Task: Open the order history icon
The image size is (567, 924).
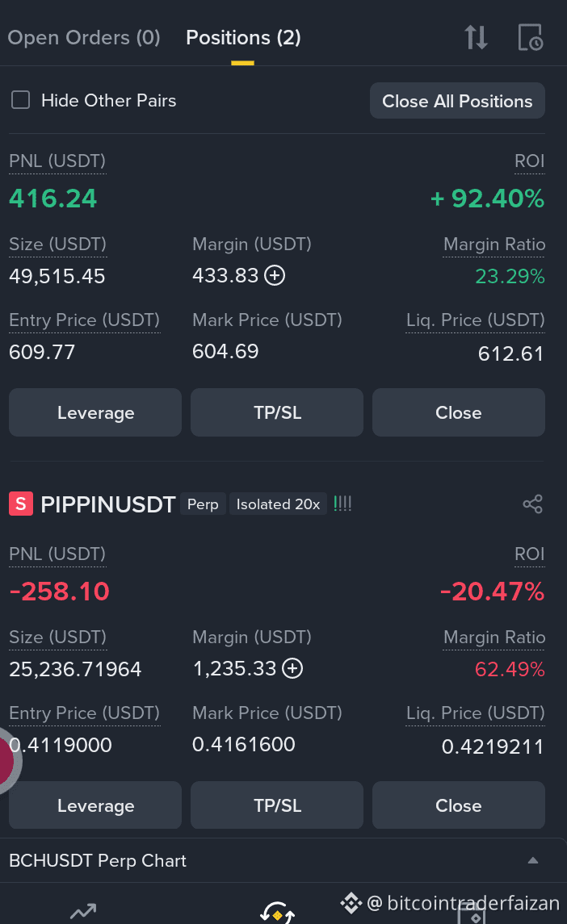Action: point(530,37)
